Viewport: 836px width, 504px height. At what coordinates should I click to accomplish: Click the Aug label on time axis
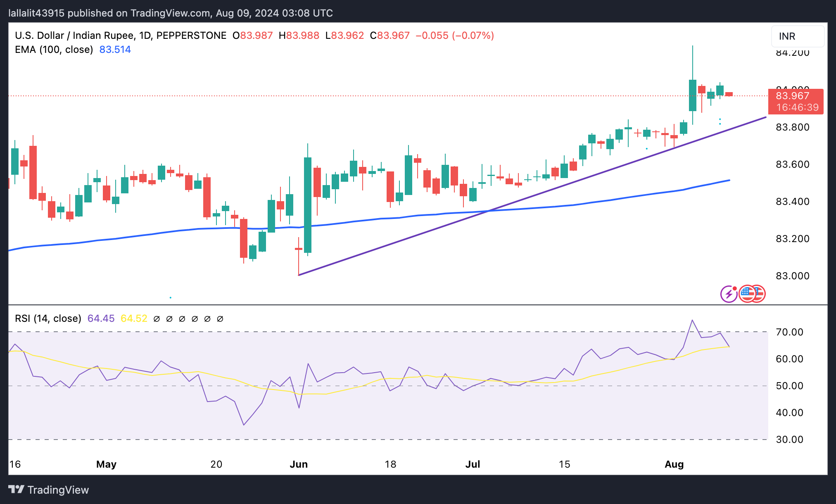pyautogui.click(x=674, y=464)
